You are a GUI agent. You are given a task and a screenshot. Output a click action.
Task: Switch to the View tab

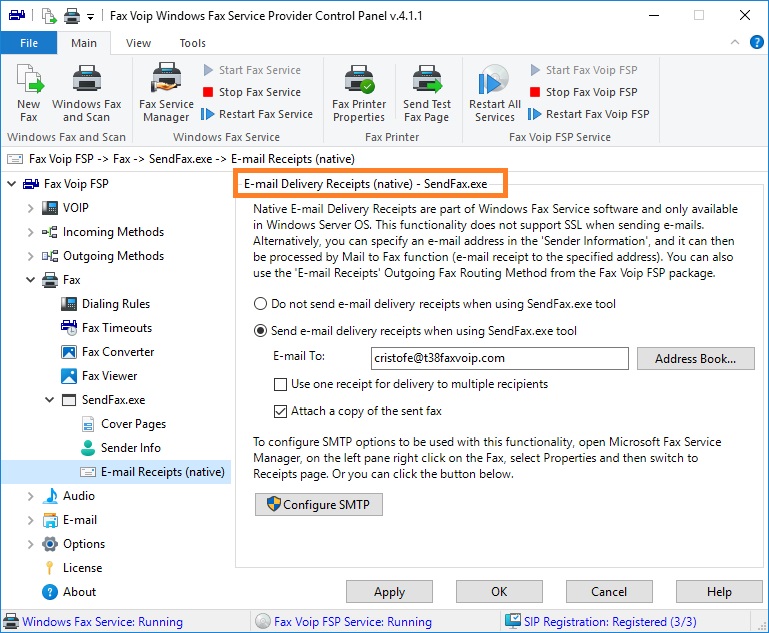pyautogui.click(x=138, y=43)
